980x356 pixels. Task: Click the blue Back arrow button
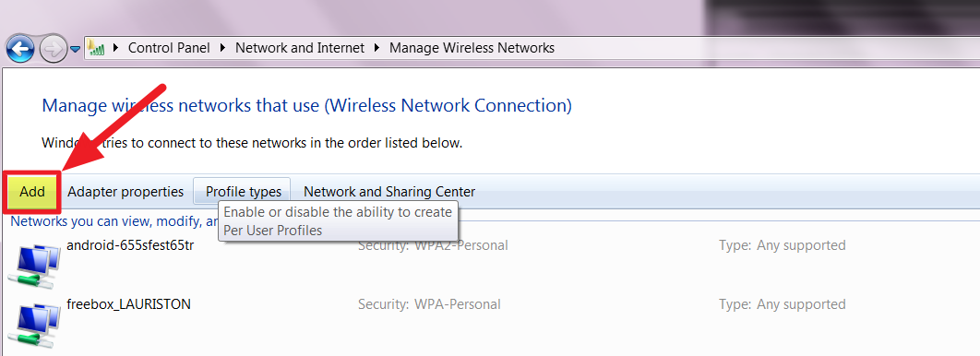click(20, 49)
